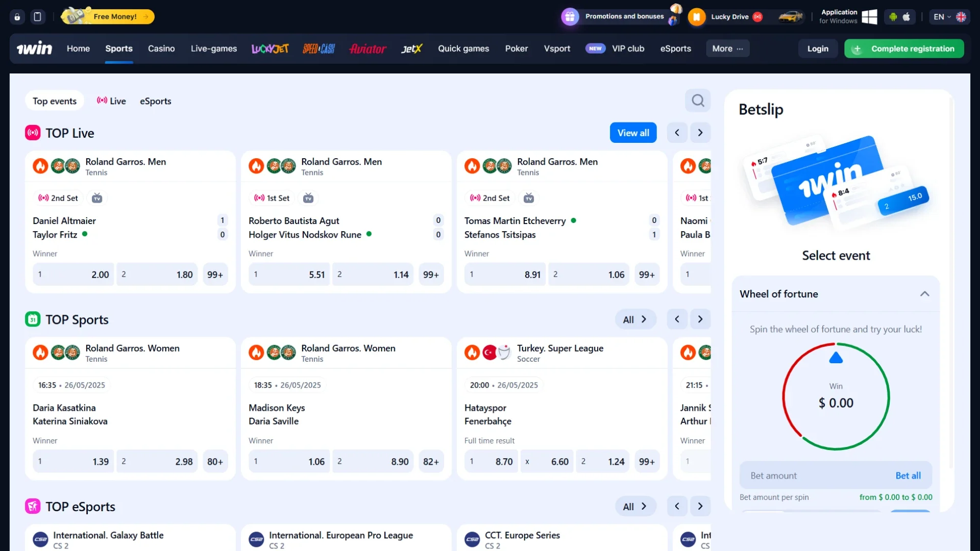
Task: Click View all for TOP Live
Action: coord(633,133)
